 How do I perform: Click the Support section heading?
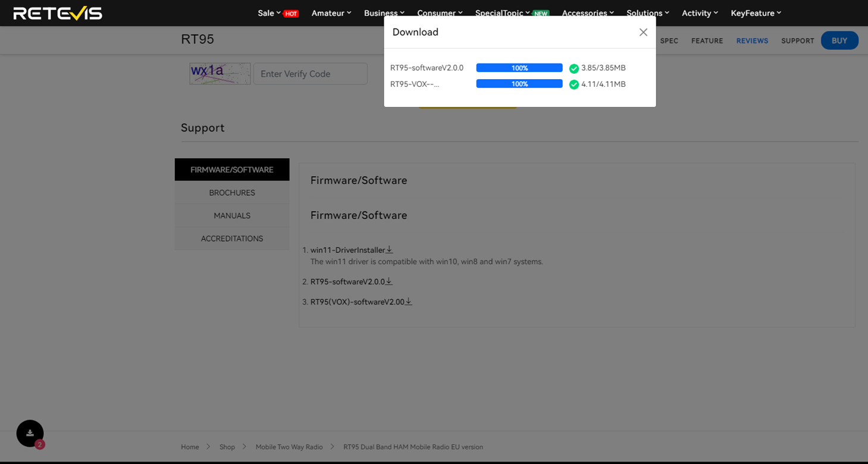pos(203,128)
